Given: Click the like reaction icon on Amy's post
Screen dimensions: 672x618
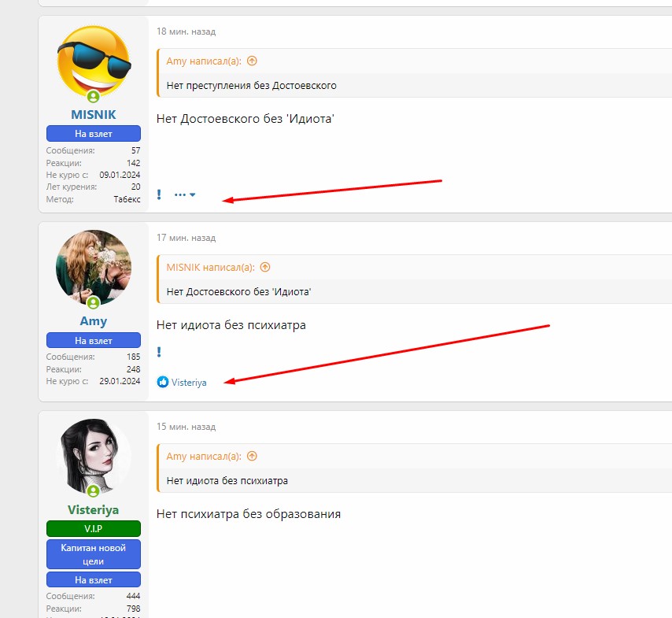Looking at the screenshot, I should pyautogui.click(x=163, y=382).
